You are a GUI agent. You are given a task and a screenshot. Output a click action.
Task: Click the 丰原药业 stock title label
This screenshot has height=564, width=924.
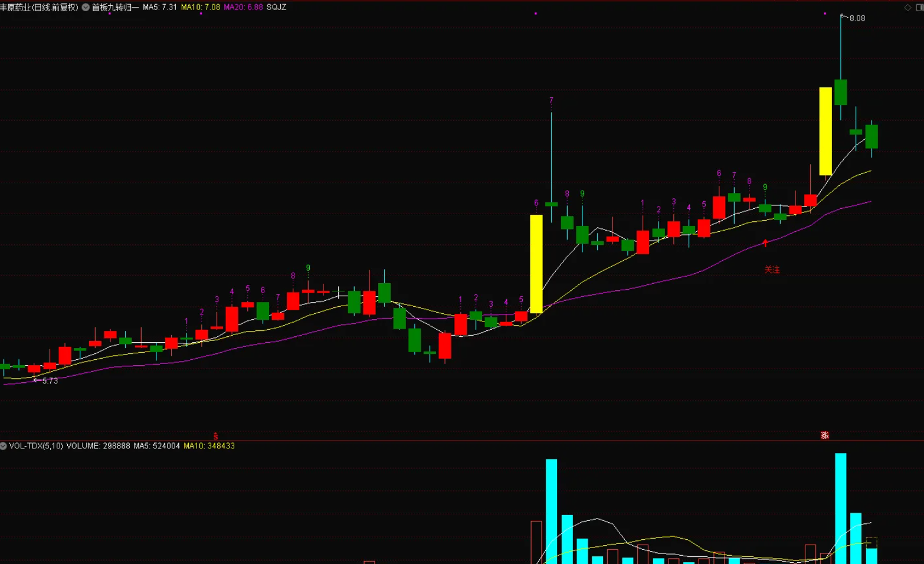39,8
